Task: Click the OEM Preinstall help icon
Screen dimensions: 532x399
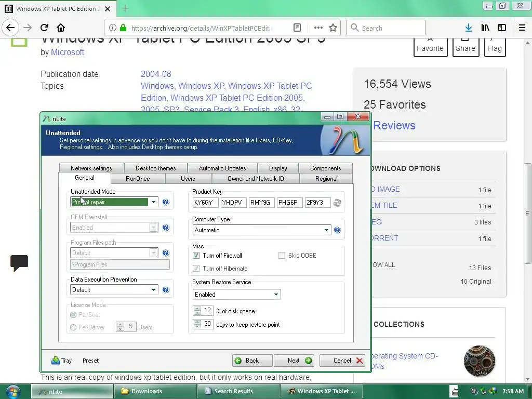Action: [166, 228]
